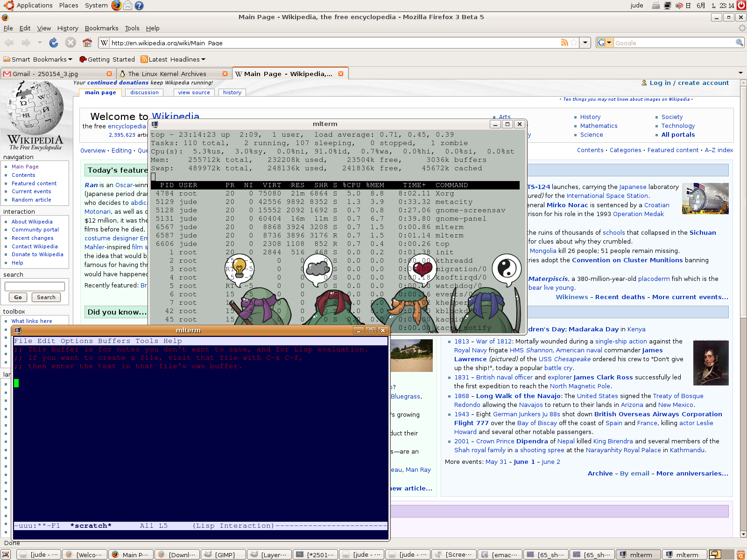
Task: Click the Mathematics portal link
Action: (599, 126)
